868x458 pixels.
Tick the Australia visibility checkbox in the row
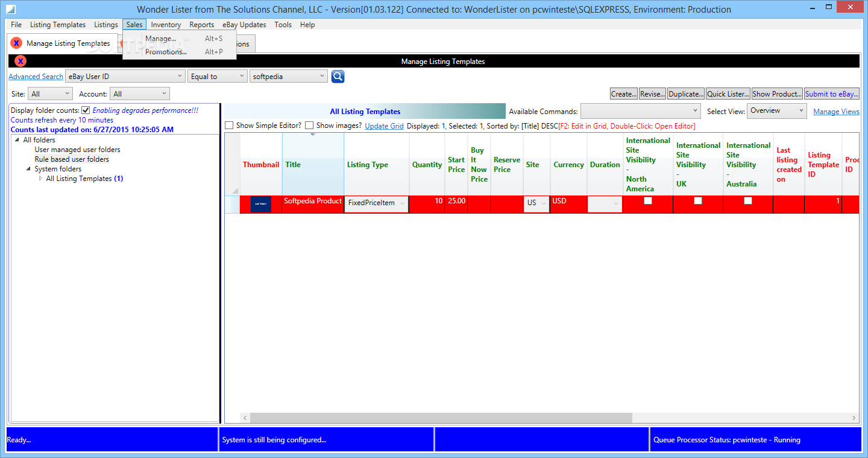748,201
